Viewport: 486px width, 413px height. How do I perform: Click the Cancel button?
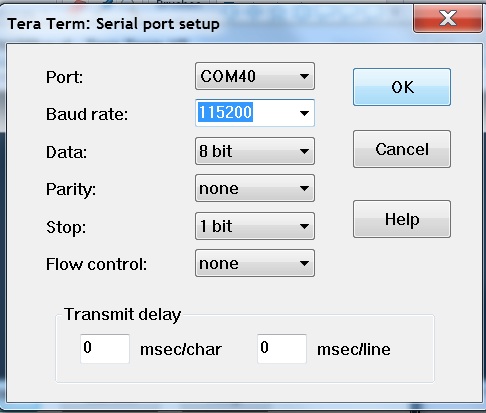point(402,149)
